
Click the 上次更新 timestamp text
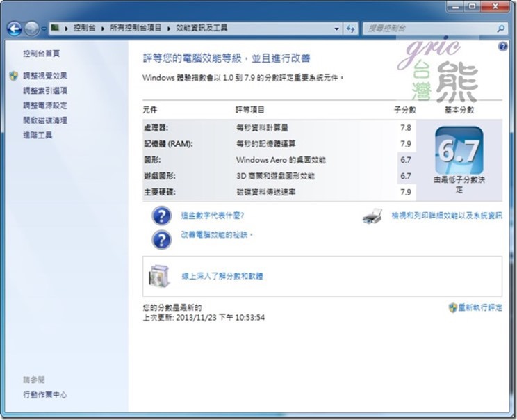(204, 318)
